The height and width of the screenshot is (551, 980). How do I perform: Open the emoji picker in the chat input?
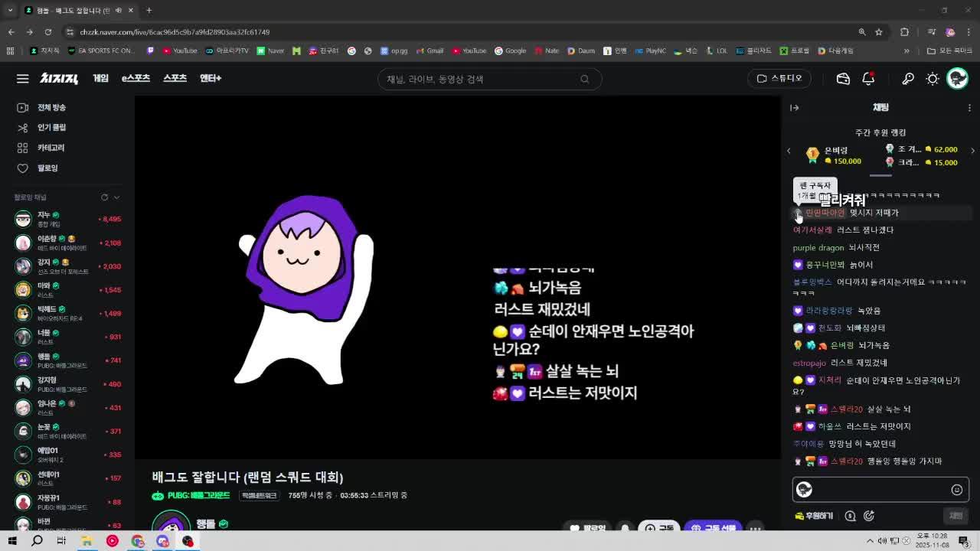(956, 488)
